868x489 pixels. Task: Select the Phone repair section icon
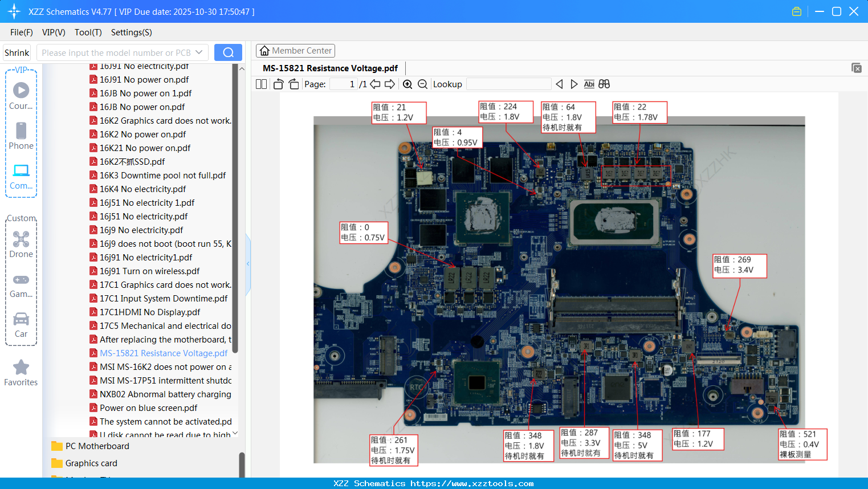tap(21, 131)
